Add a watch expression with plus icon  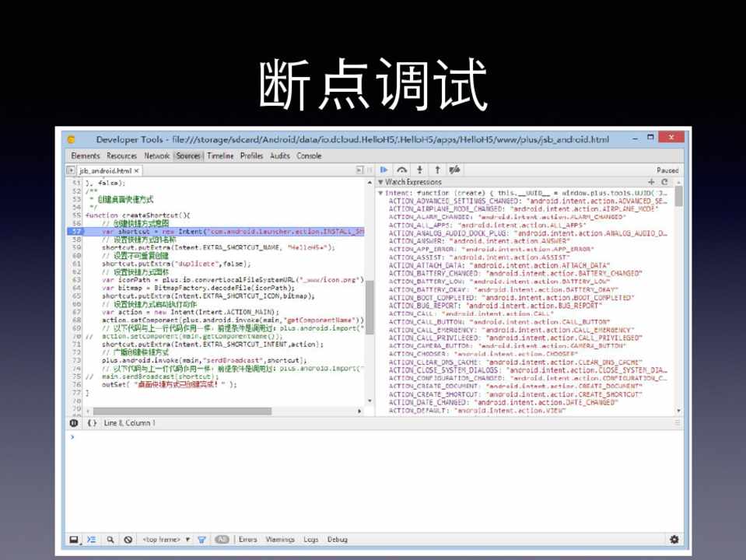pyautogui.click(x=652, y=181)
